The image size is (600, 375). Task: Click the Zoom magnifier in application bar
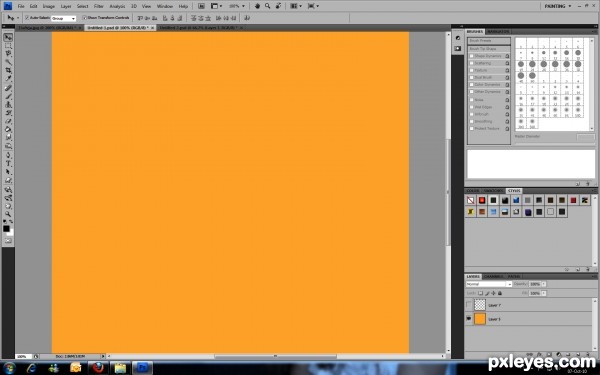pyautogui.click(x=267, y=6)
